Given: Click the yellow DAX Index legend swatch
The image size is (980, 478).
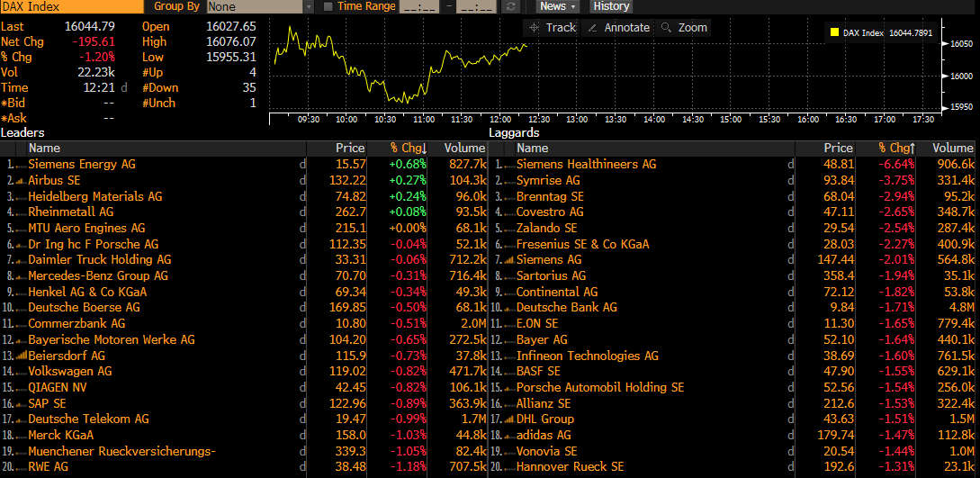Looking at the screenshot, I should pyautogui.click(x=833, y=32).
